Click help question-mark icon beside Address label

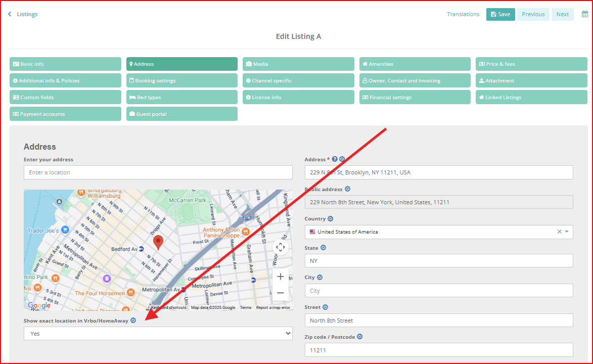pyautogui.click(x=335, y=159)
